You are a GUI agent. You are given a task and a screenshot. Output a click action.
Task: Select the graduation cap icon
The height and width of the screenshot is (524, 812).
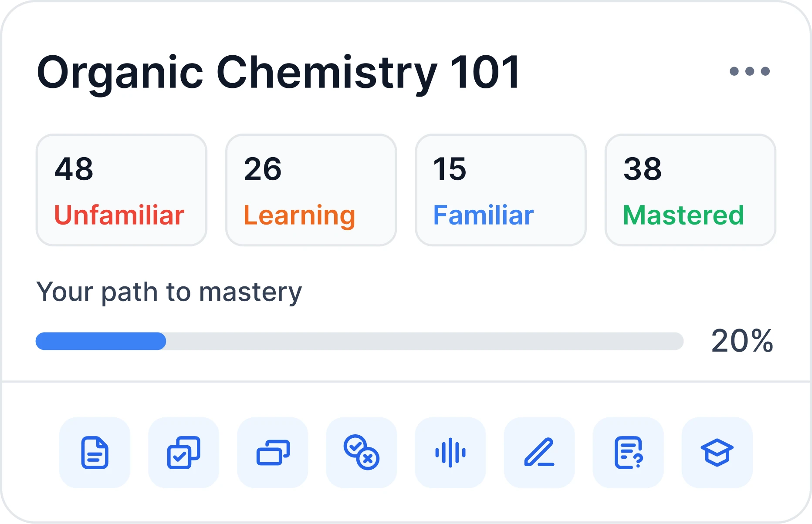coord(717,453)
